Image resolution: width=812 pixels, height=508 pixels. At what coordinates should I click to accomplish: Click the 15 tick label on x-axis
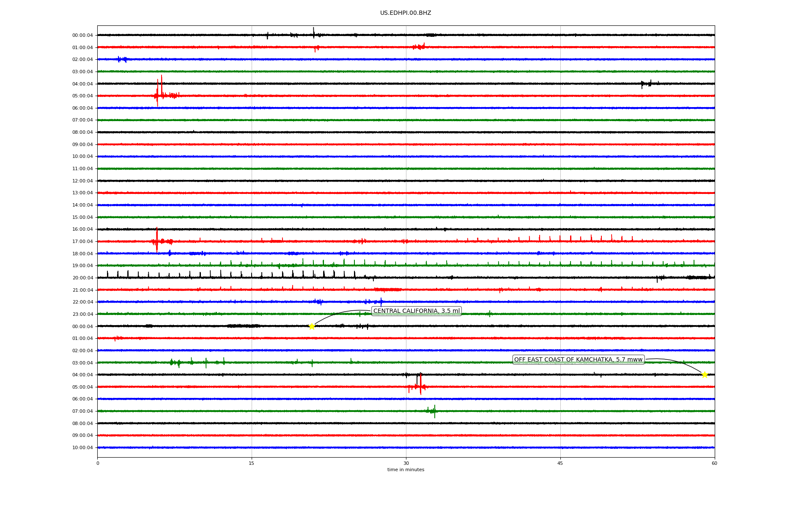click(252, 463)
